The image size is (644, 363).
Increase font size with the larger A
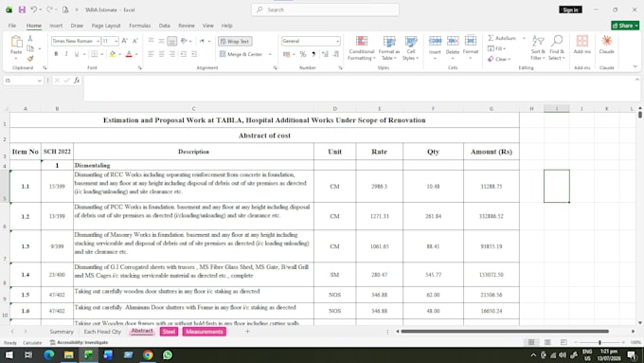pyautogui.click(x=124, y=41)
